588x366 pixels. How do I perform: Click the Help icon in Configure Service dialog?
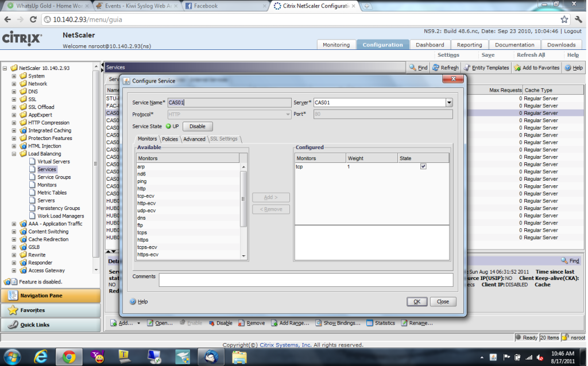(133, 302)
